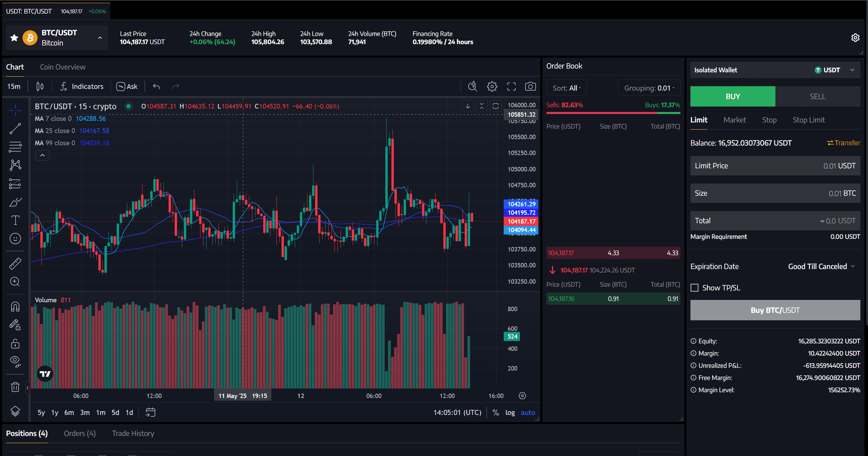Select the ruler measure tool

15,263
